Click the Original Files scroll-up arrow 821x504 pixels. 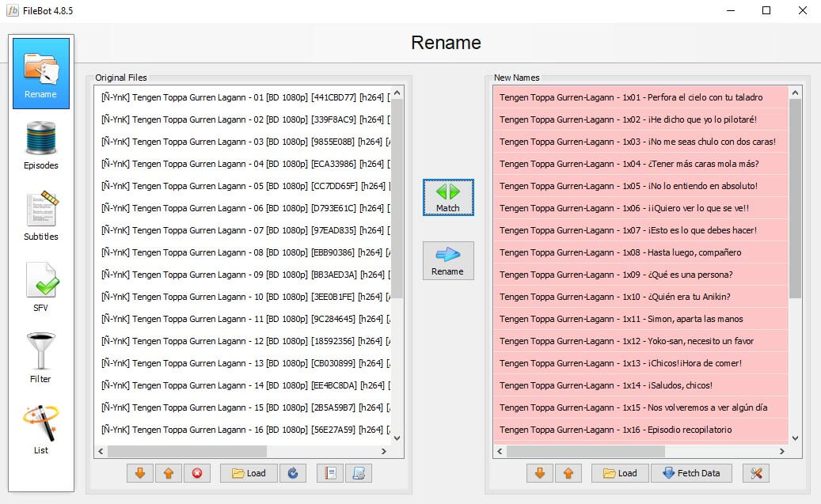(397, 93)
